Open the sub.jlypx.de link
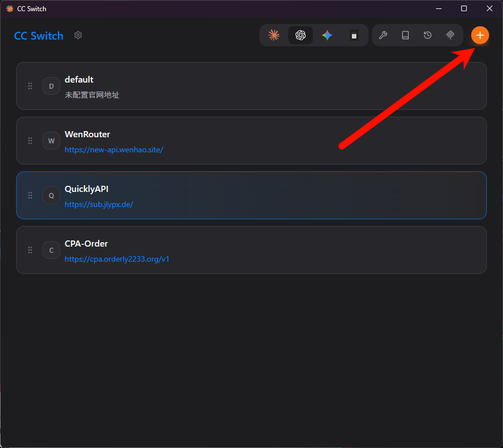 pos(99,204)
